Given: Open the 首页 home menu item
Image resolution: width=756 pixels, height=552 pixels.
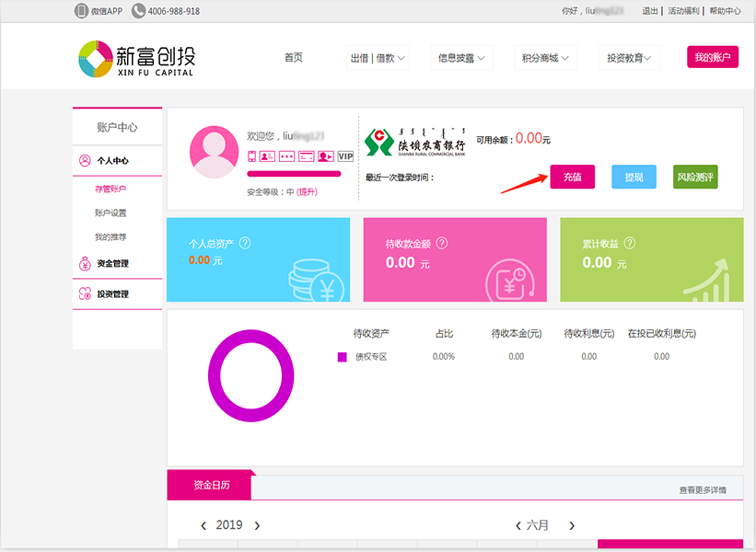Looking at the screenshot, I should pos(293,57).
